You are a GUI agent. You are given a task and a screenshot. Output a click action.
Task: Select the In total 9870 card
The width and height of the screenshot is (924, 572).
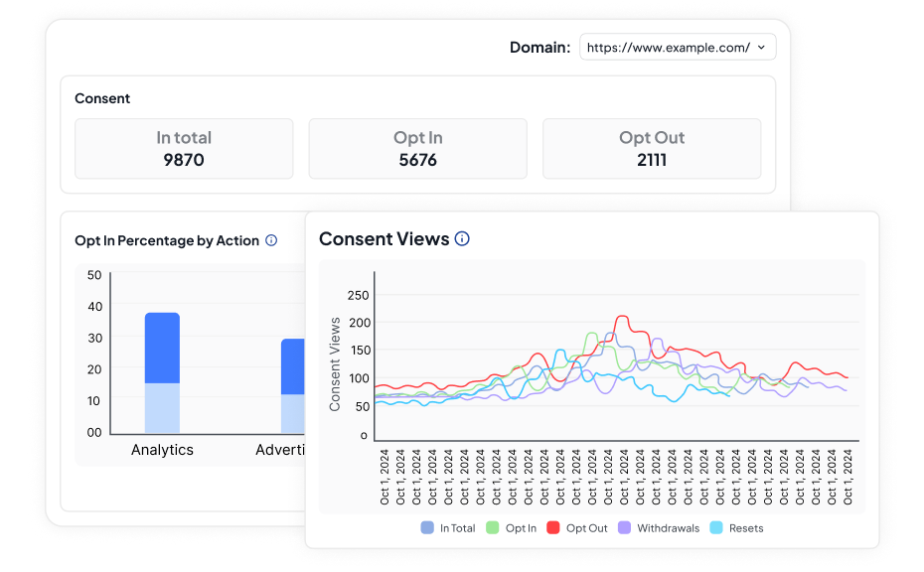tap(184, 148)
